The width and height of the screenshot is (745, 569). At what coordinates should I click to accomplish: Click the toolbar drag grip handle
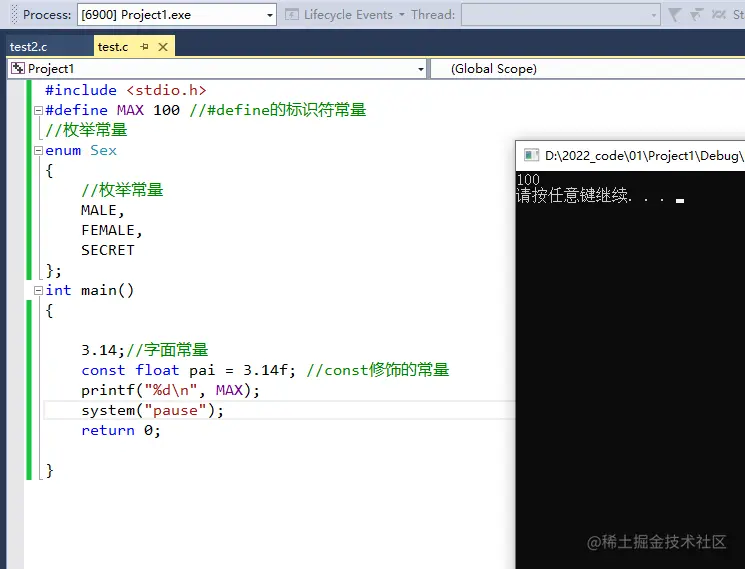14,15
